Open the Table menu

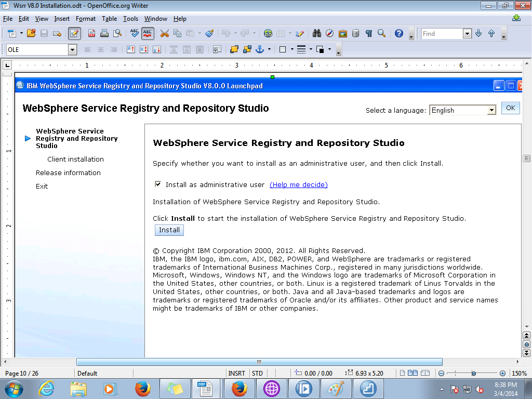109,19
